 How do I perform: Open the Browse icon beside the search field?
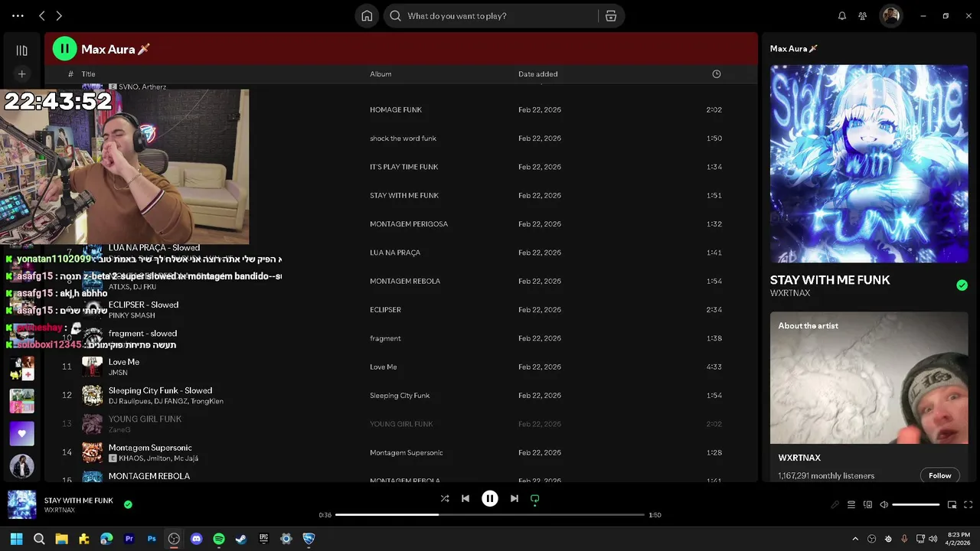[x=610, y=16]
